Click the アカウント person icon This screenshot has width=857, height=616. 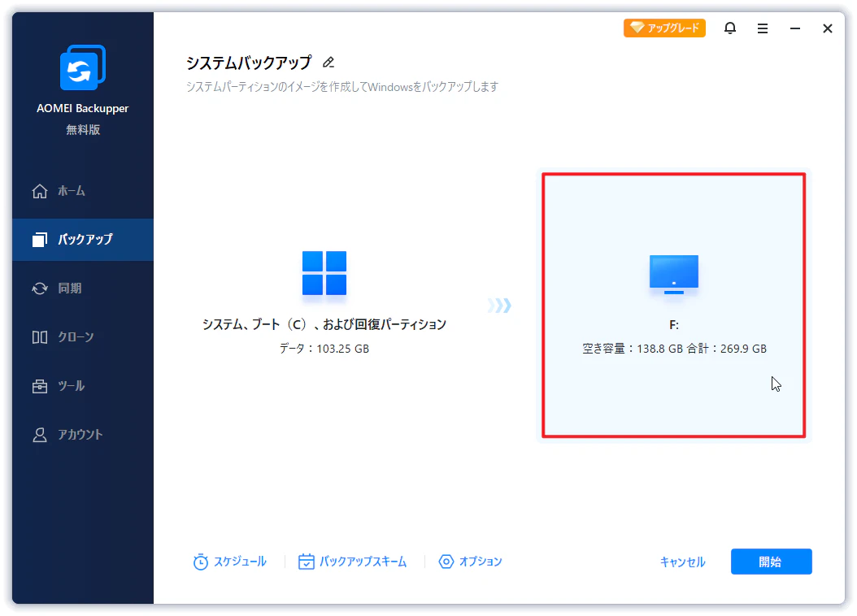[39, 435]
